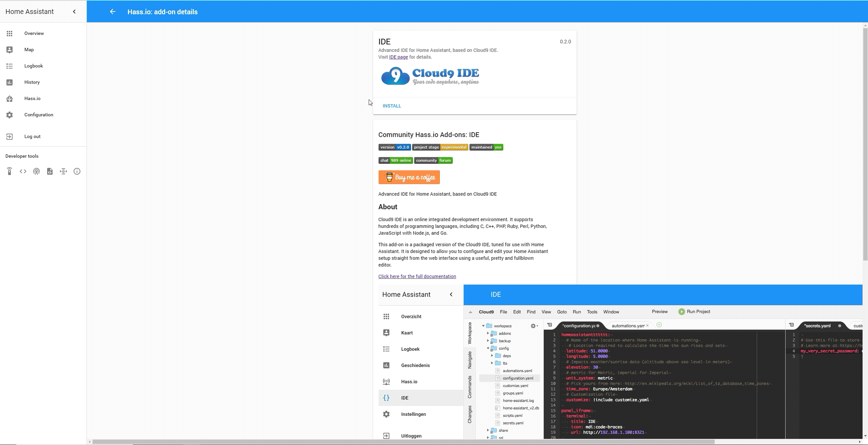
Task: Open the Hass.io panel from the sidebar
Action: [x=32, y=98]
